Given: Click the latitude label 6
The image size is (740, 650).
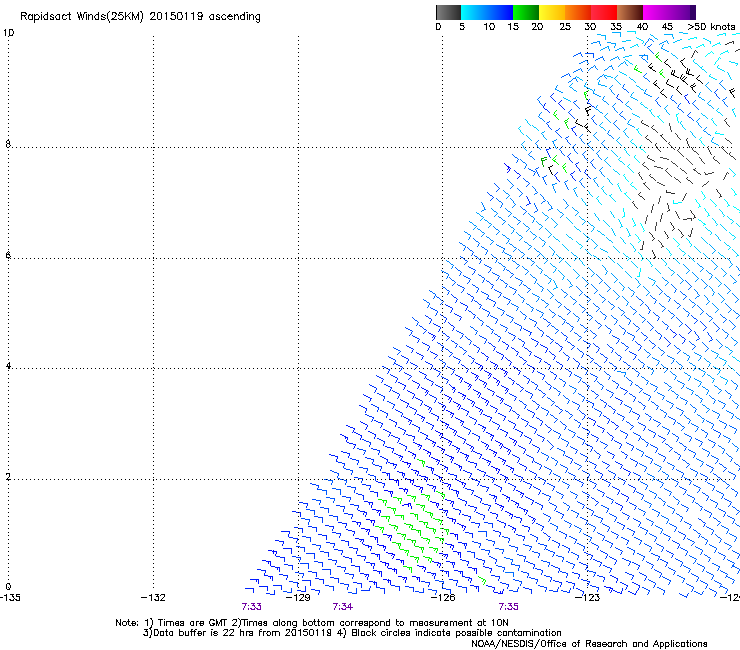Looking at the screenshot, I should 8,255.
